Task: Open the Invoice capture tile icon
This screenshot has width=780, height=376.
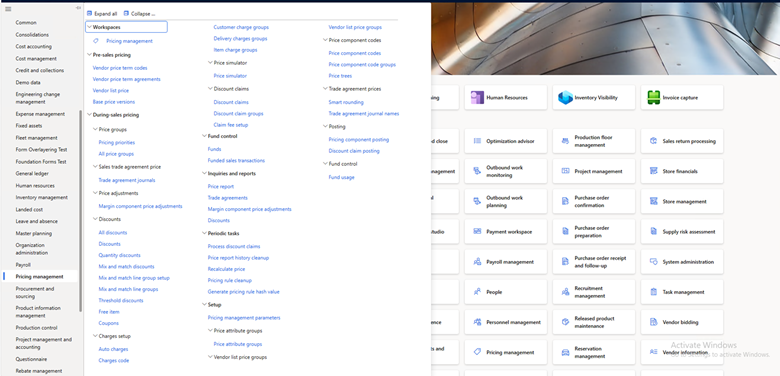Action: click(x=653, y=97)
